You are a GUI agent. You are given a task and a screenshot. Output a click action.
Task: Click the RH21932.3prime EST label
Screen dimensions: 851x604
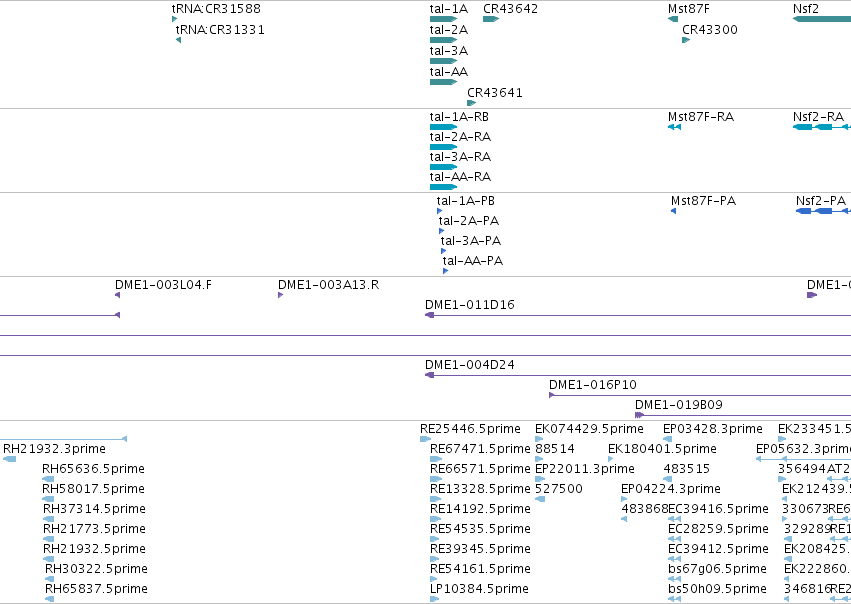click(54, 449)
